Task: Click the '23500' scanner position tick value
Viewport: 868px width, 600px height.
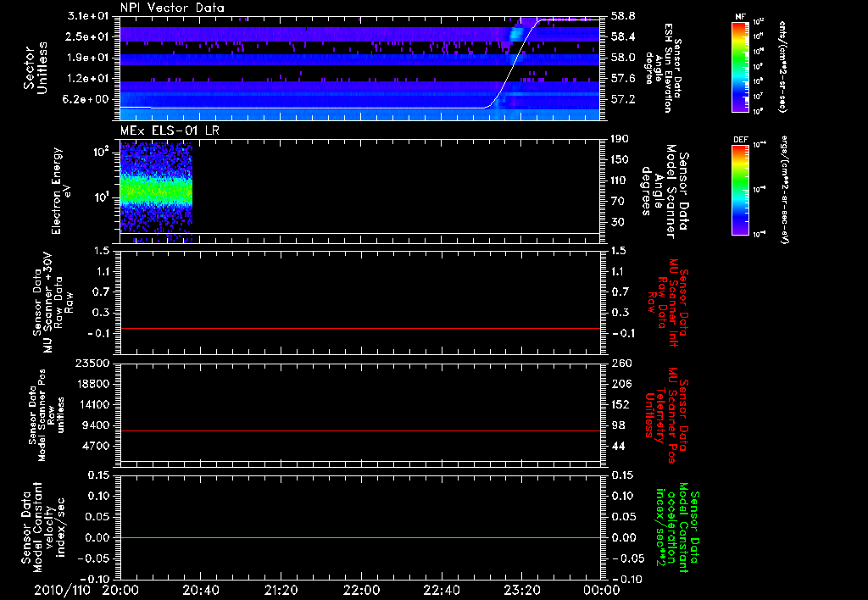Action: pyautogui.click(x=92, y=363)
